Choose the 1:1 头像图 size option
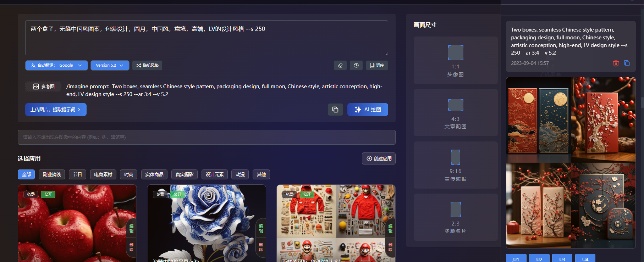Image resolution: width=644 pixels, height=262 pixels. click(456, 60)
